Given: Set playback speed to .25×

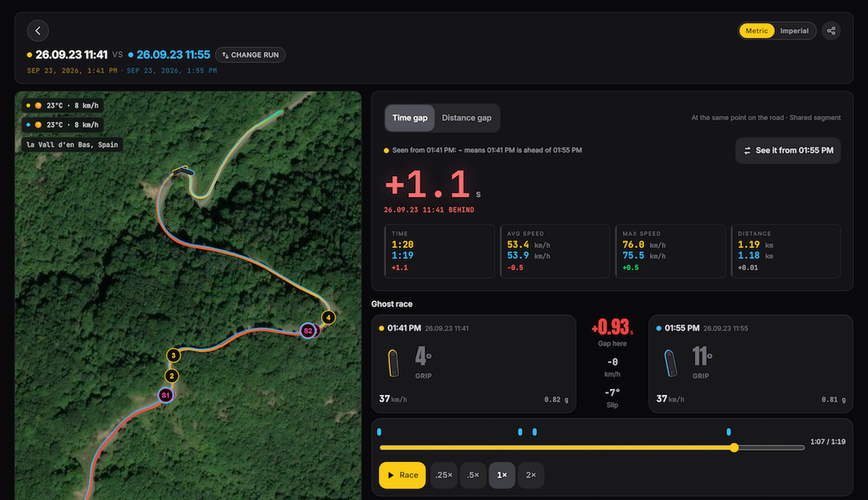Looking at the screenshot, I should pyautogui.click(x=444, y=475).
